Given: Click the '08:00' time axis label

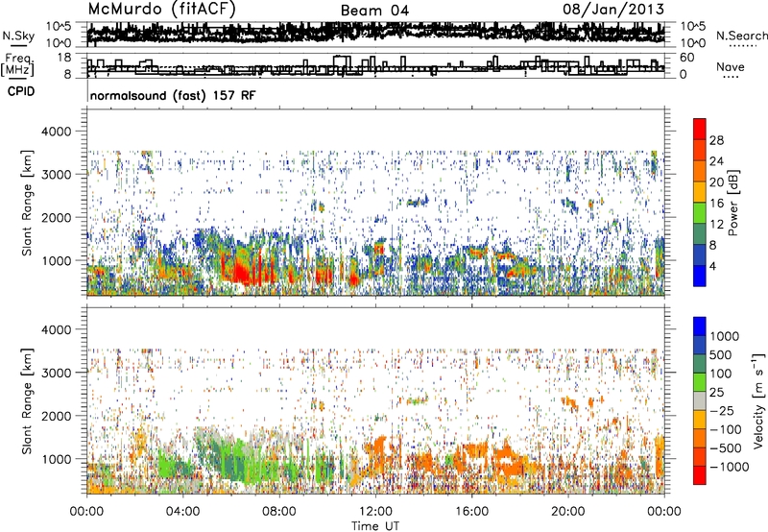Looking at the screenshot, I should pyautogui.click(x=279, y=512).
